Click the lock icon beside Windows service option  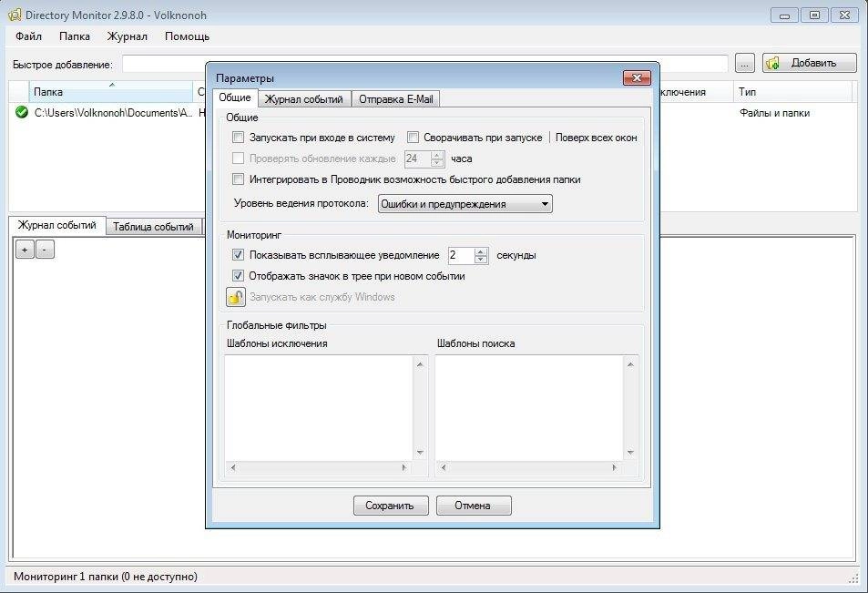[236, 297]
